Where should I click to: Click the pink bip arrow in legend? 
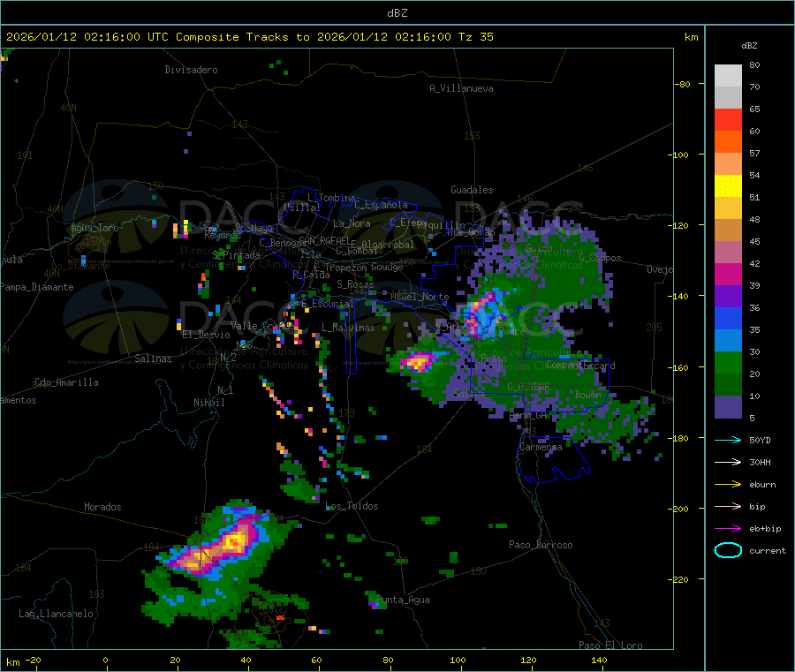(728, 506)
